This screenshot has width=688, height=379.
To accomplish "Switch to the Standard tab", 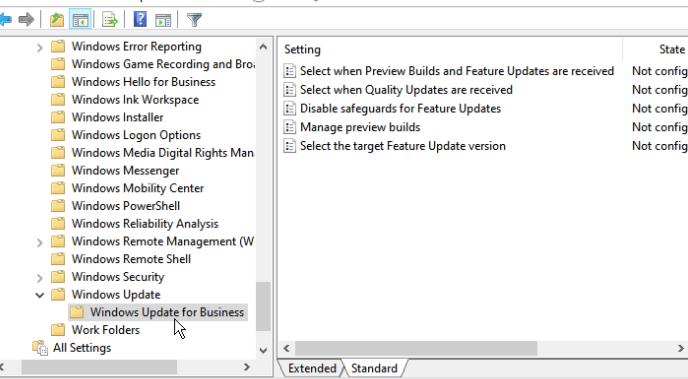I will click(x=374, y=368).
